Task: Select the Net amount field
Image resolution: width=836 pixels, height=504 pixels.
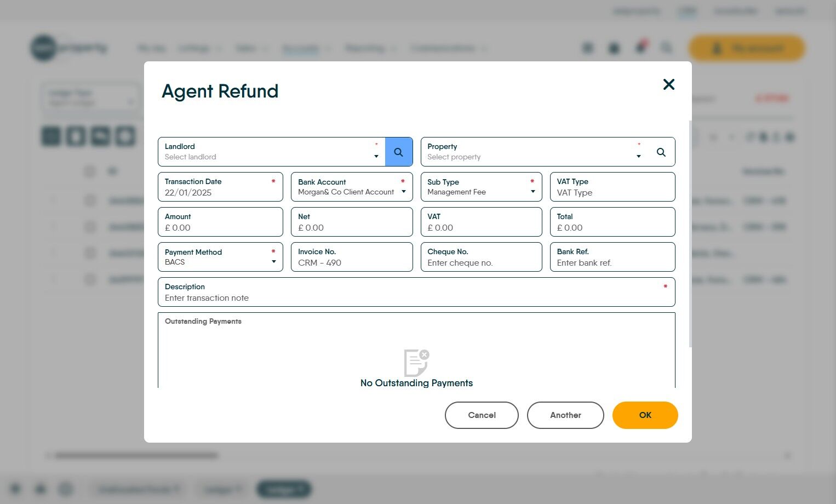Action: click(x=352, y=222)
